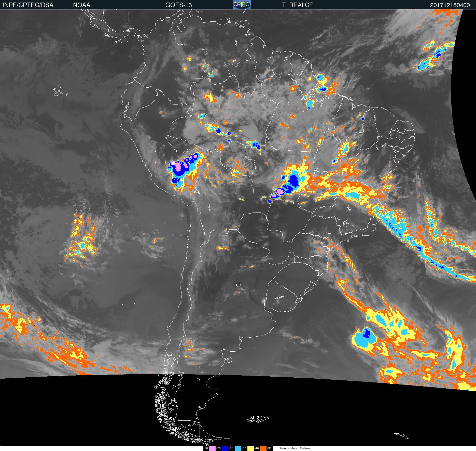Click the -40 legend value
The image size is (476, 451).
257,448
